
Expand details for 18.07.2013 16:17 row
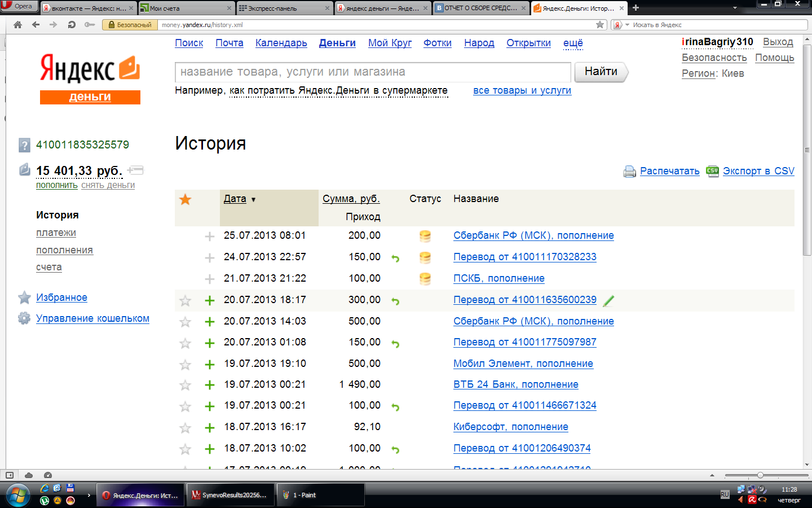pyautogui.click(x=210, y=428)
